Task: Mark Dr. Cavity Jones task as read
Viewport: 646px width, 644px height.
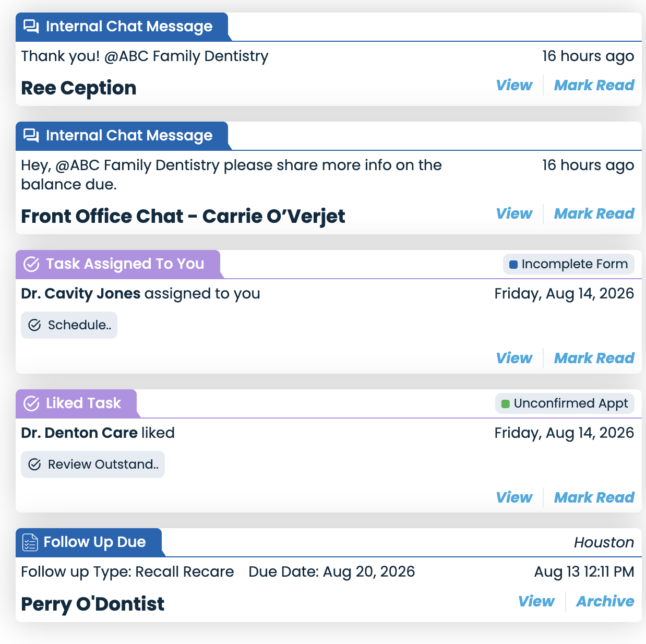Action: click(x=594, y=358)
